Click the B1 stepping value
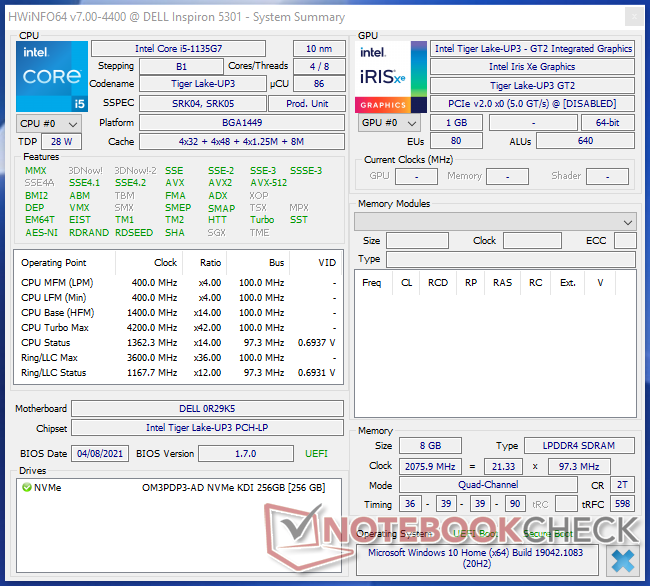 pos(181,66)
